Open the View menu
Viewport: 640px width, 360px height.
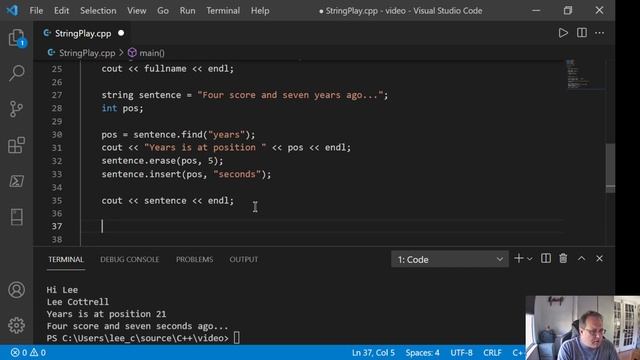136,11
